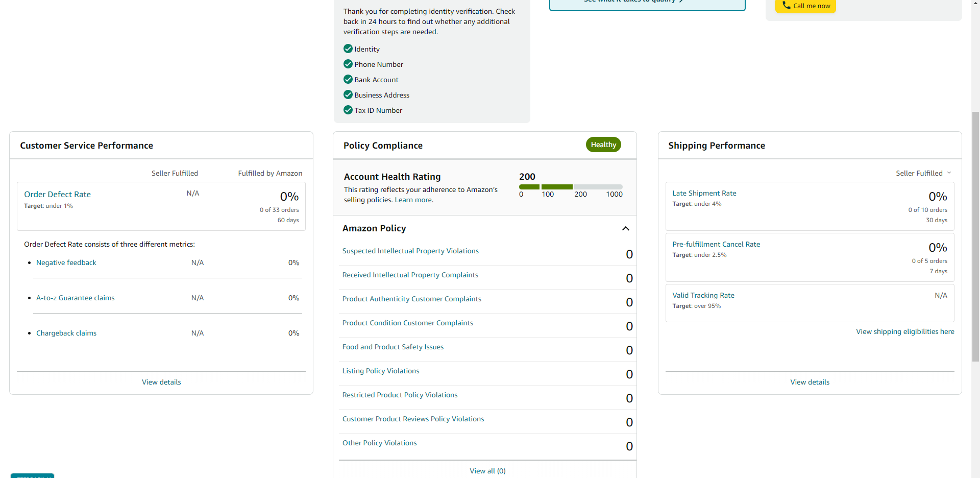
Task: Click the "Target: under 2.5%" text
Action: point(699,255)
